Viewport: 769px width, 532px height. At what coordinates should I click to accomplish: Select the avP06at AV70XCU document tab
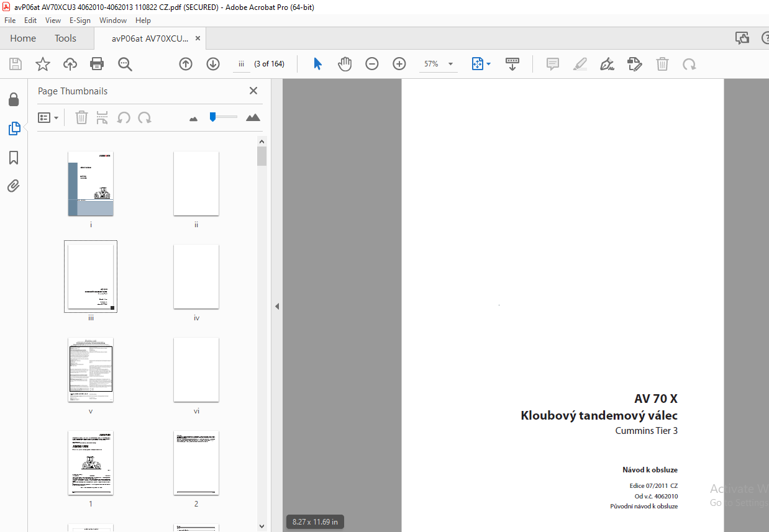[x=150, y=38]
